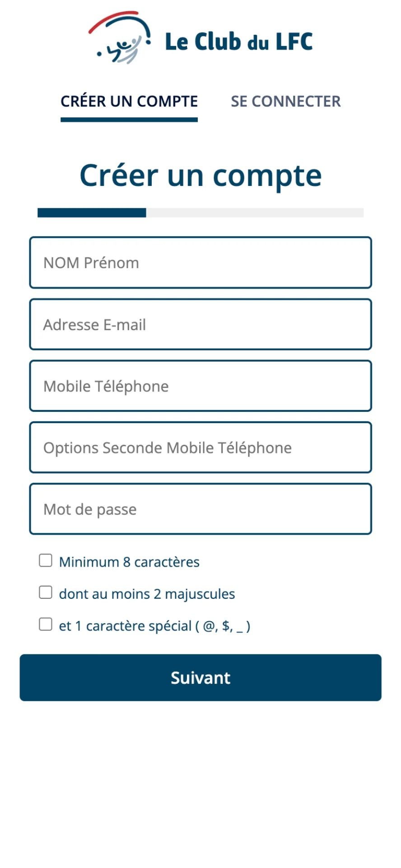The height and width of the screenshot is (868, 401).
Task: Focus the Options Seconde Mobile Téléphone field
Action: [x=200, y=448]
